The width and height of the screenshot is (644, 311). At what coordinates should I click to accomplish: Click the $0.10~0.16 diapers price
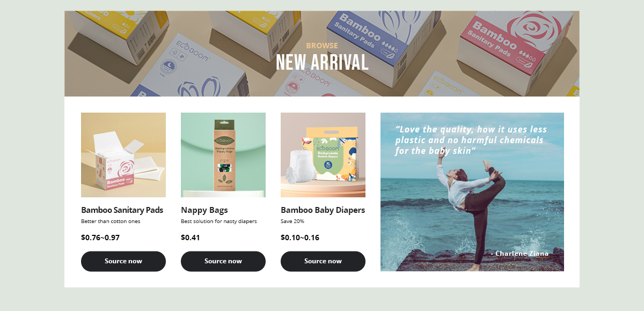pos(300,238)
